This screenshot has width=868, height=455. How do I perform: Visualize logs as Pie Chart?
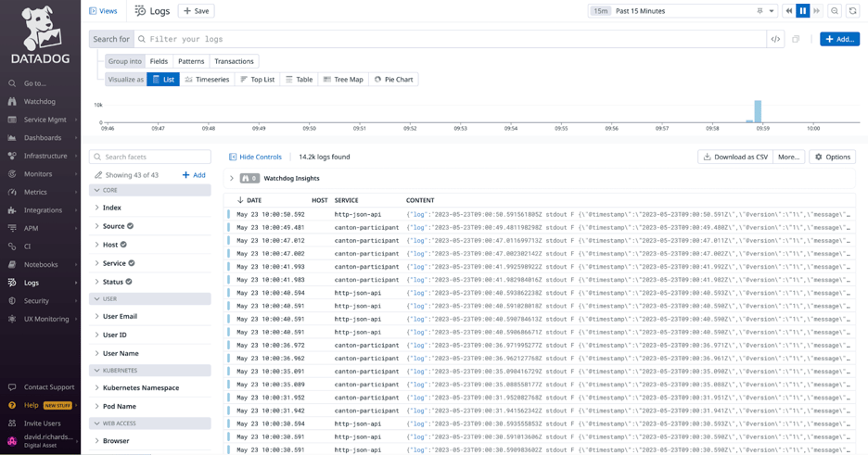393,80
